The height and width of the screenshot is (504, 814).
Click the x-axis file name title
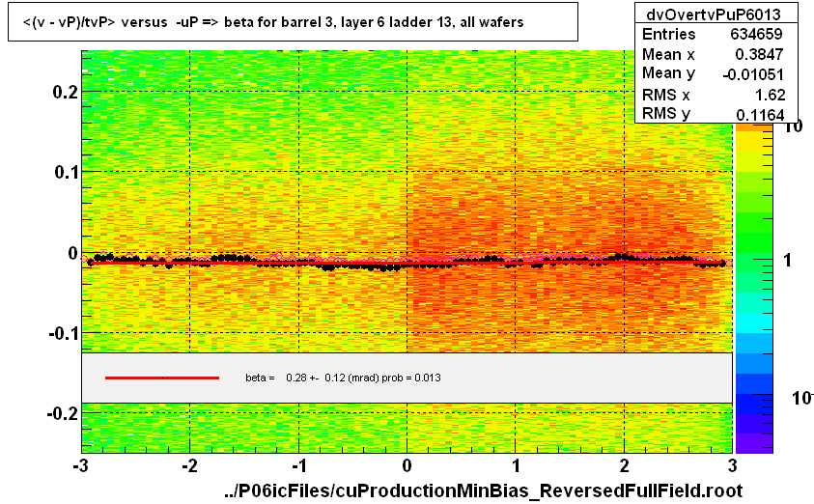(484, 490)
